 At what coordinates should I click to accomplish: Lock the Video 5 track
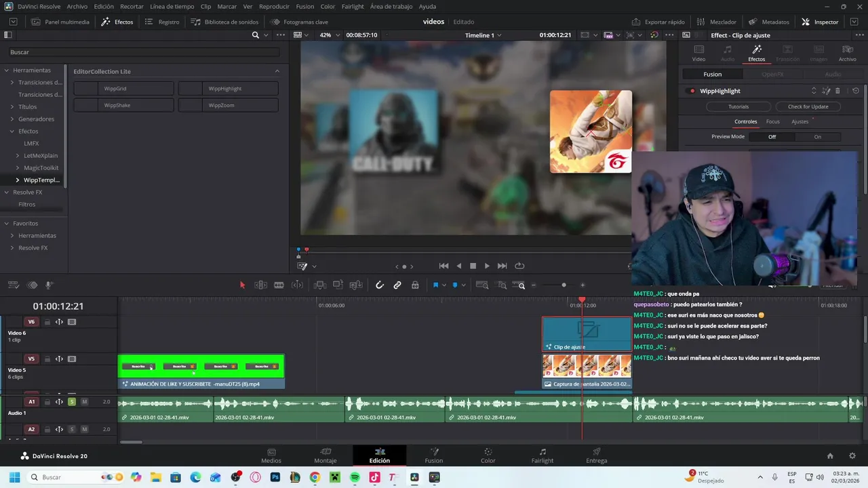click(x=47, y=359)
